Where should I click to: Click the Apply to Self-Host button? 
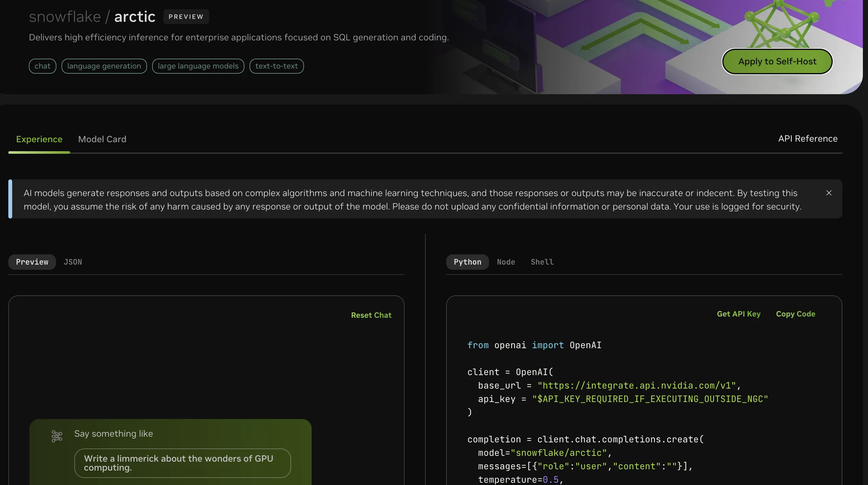(x=777, y=61)
